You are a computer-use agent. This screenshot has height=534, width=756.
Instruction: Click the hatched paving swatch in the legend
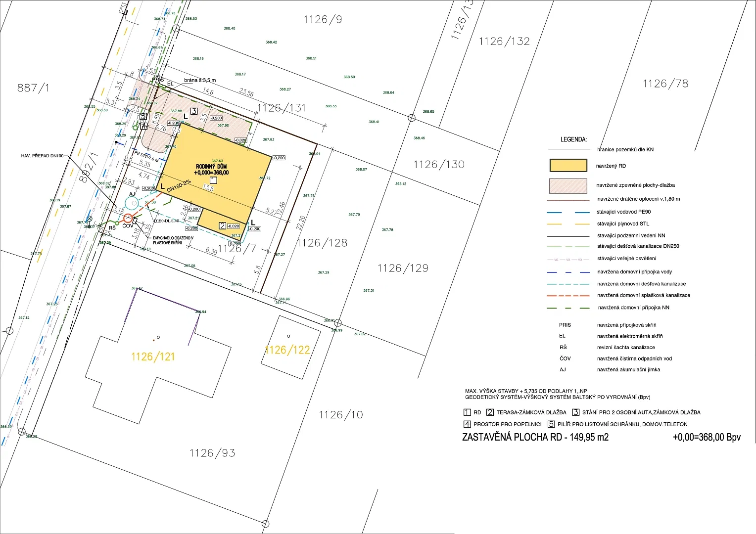point(568,185)
